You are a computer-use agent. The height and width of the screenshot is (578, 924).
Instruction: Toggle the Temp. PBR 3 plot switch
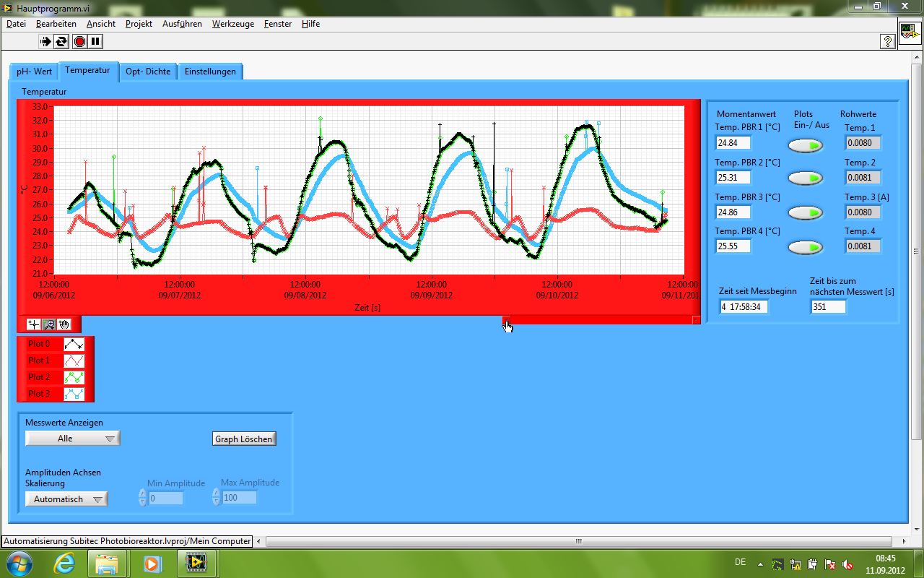[805, 212]
